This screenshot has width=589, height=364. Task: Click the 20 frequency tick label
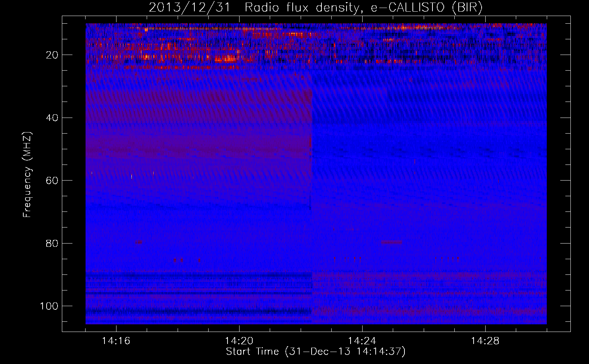52,55
